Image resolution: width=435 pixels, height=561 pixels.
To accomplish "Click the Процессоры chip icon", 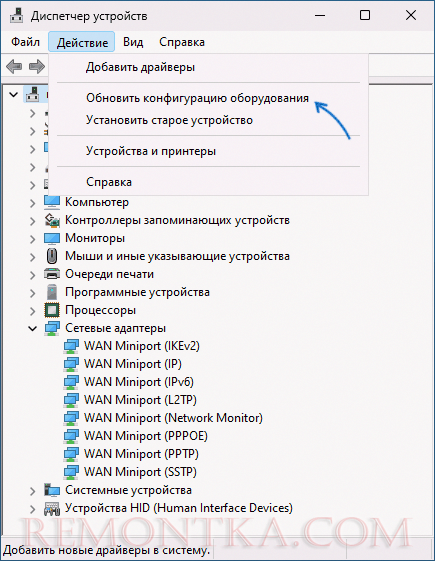I will [52, 310].
